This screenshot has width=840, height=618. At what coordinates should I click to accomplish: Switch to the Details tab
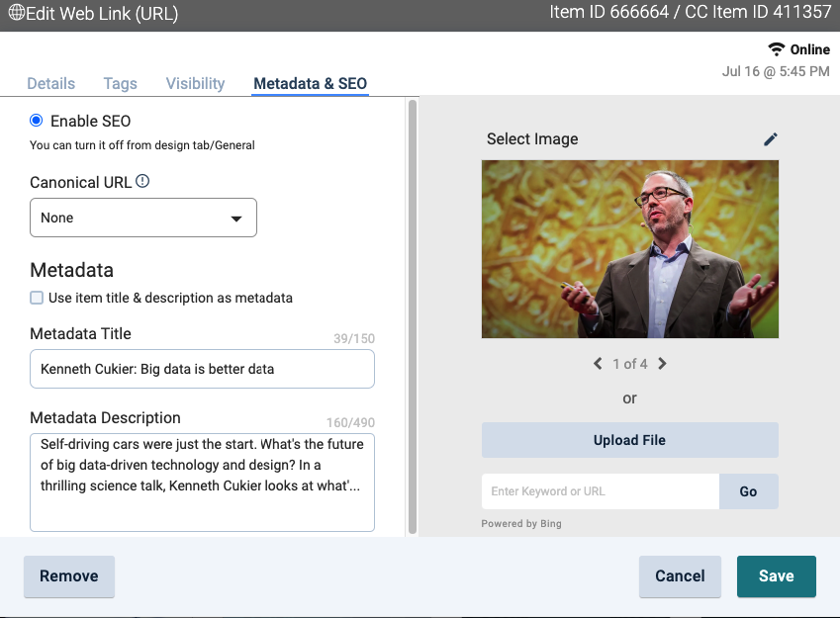[x=50, y=84]
